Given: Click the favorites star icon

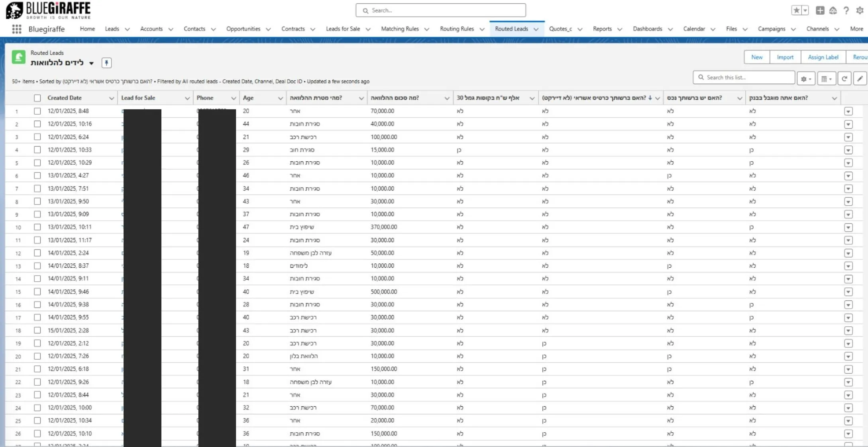Looking at the screenshot, I should pyautogui.click(x=796, y=10).
